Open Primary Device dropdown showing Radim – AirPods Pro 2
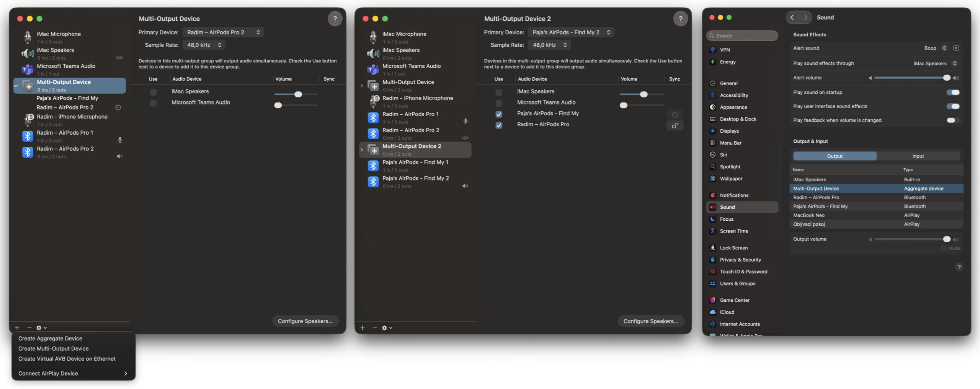This screenshot has width=980, height=389. 223,33
